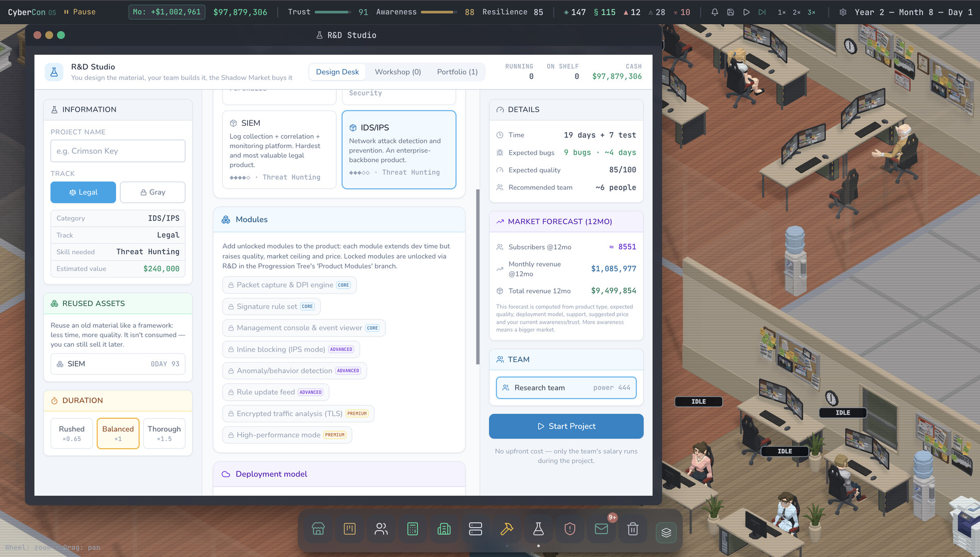Image resolution: width=980 pixels, height=557 pixels.
Task: Click the Awareness meter bar
Action: 439,12
